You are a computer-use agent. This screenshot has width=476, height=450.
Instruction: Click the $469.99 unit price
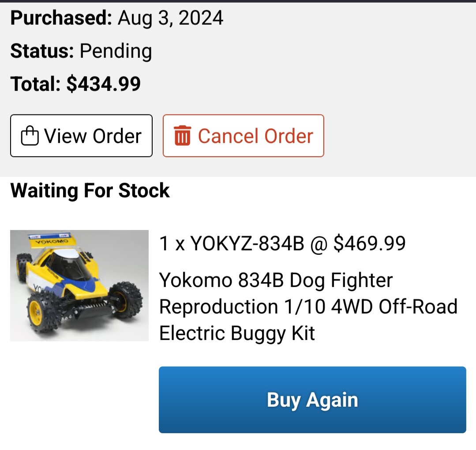coord(369,243)
